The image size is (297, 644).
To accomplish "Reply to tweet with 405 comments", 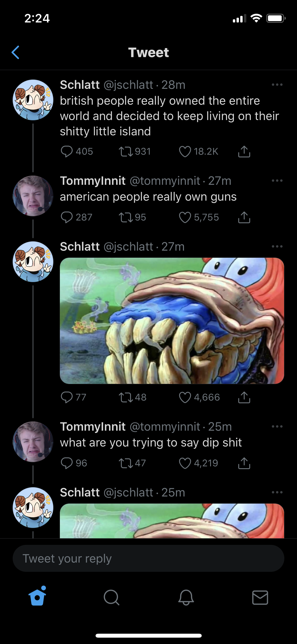I will (67, 151).
